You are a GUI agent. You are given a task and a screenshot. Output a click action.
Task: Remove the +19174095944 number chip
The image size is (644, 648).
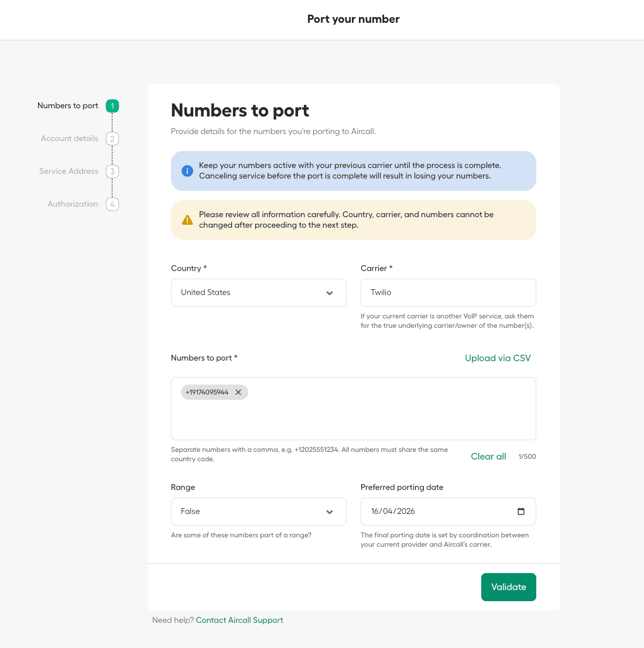(x=238, y=392)
